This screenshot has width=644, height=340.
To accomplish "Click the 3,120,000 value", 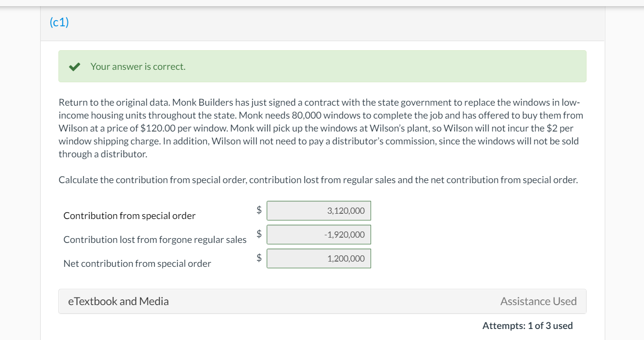I will click(346, 211).
